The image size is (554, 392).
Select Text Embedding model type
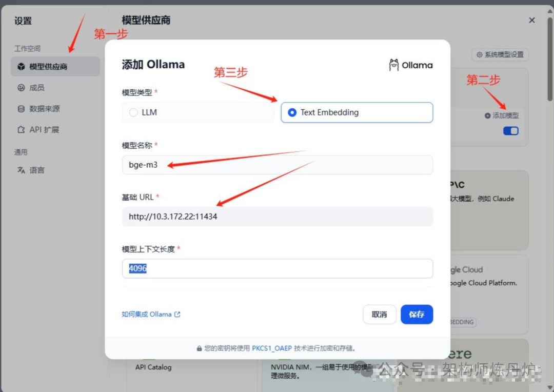tap(357, 112)
